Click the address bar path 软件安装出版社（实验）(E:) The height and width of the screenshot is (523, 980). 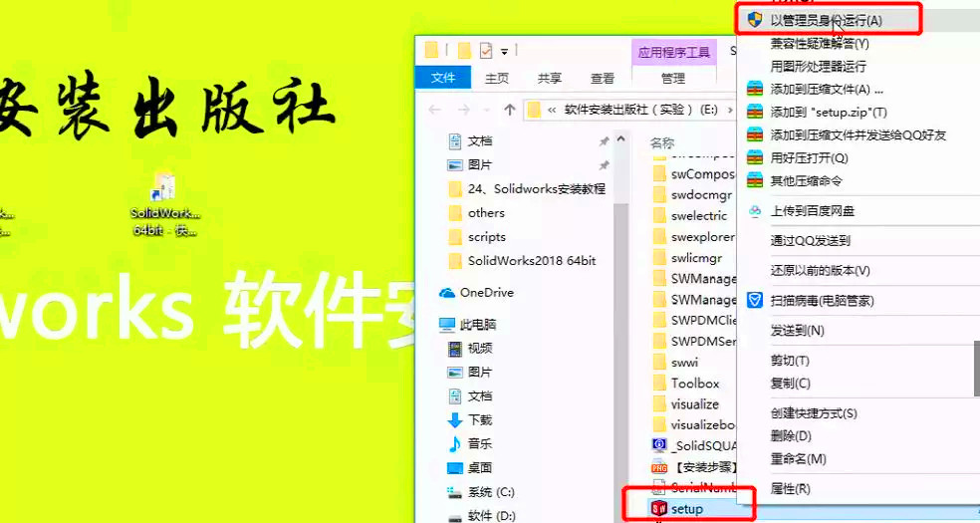point(640,110)
